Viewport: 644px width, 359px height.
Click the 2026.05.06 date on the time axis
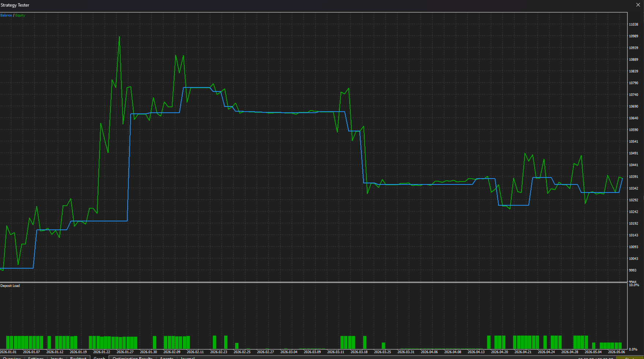(617, 352)
